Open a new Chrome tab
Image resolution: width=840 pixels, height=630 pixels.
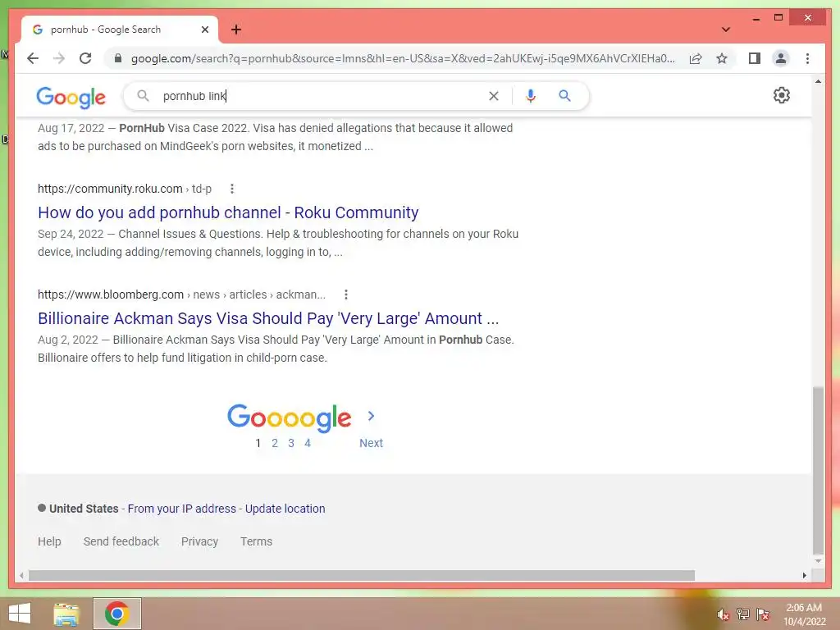236,30
